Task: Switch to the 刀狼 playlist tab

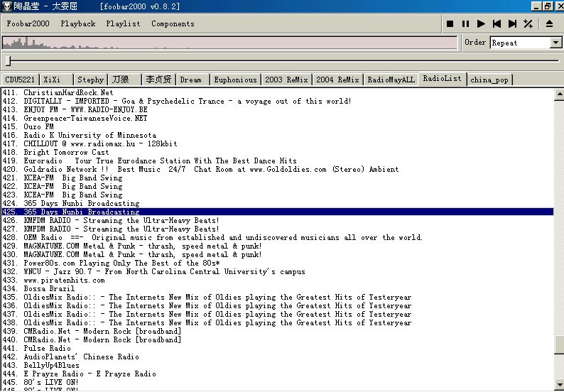Action: 125,80
